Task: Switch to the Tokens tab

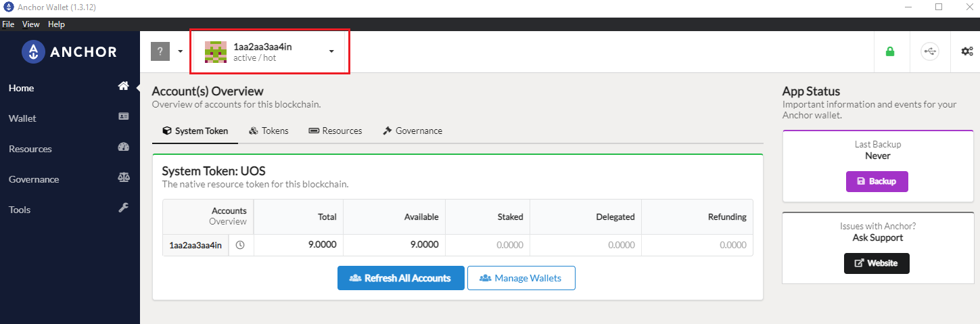Action: pos(269,131)
